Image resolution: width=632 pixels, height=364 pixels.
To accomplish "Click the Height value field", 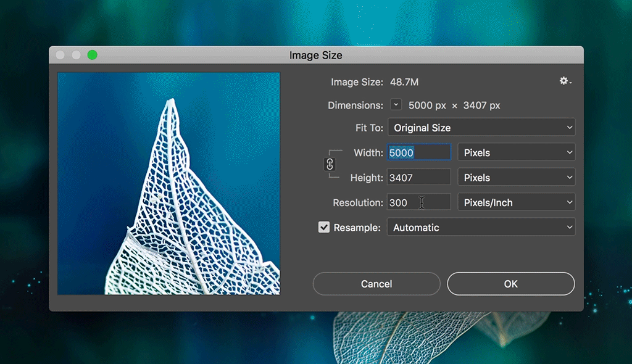I will click(418, 178).
